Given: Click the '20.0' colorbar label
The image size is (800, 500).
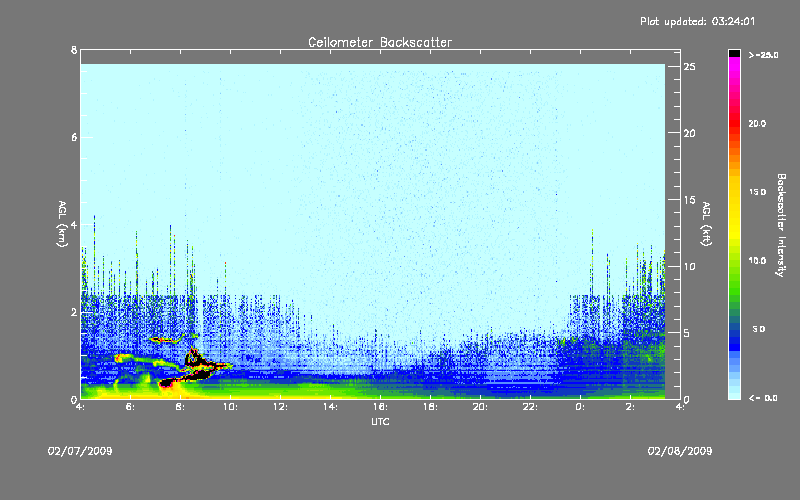Looking at the screenshot, I should (757, 123).
